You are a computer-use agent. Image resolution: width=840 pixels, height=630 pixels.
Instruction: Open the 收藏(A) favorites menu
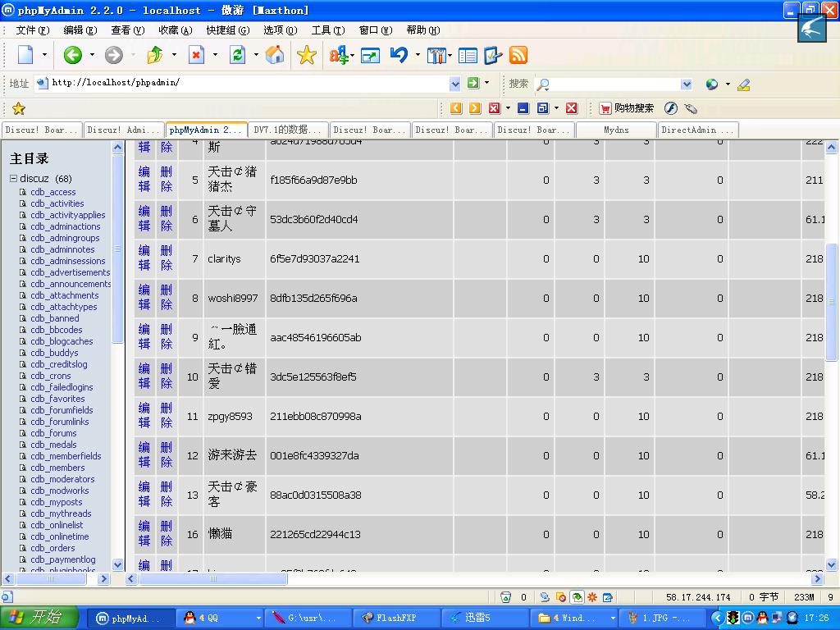[176, 30]
